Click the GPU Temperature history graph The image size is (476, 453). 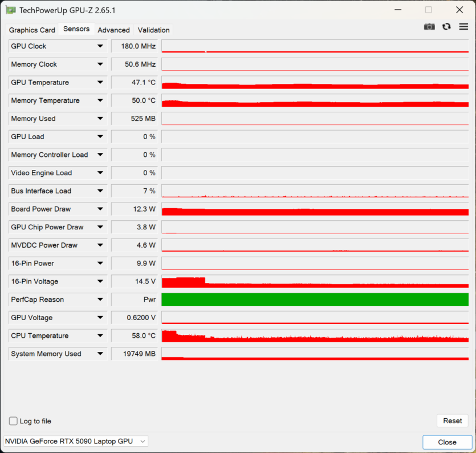tap(315, 82)
